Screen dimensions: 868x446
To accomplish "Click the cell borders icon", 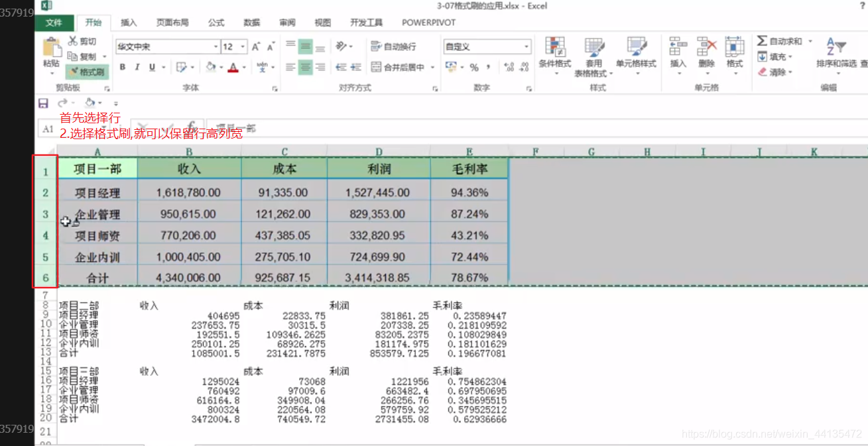I will pos(181,67).
